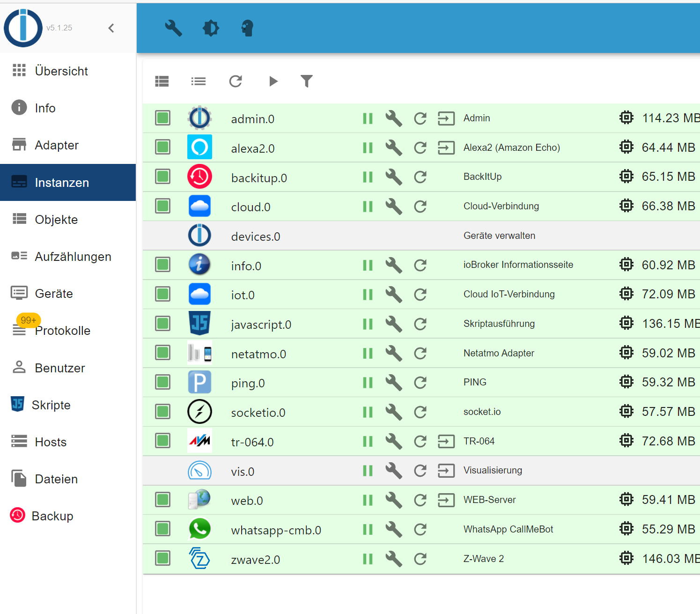Viewport: 700px width, 614px height.
Task: Switch to compact list view icon
Action: pyautogui.click(x=199, y=81)
